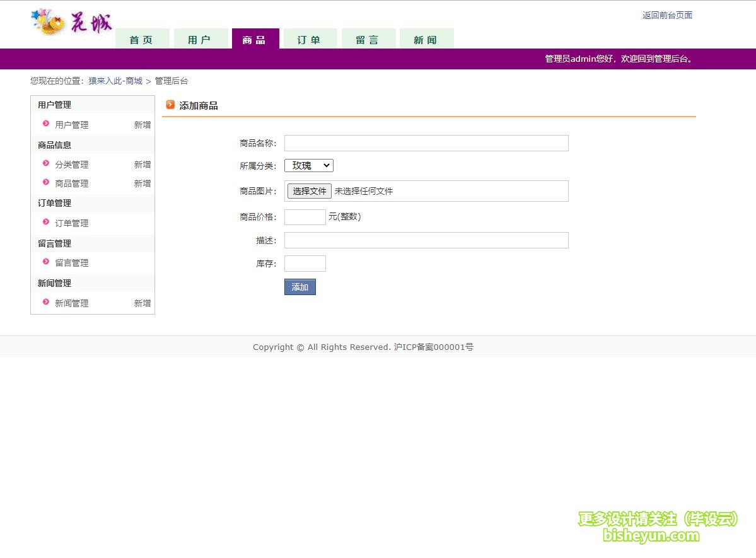The image size is (756, 558).
Task: Open 返回前台页面 link
Action: click(x=666, y=15)
